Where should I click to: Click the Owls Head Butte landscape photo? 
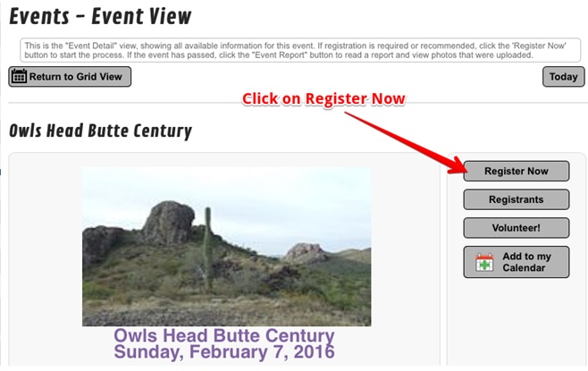coord(226,246)
